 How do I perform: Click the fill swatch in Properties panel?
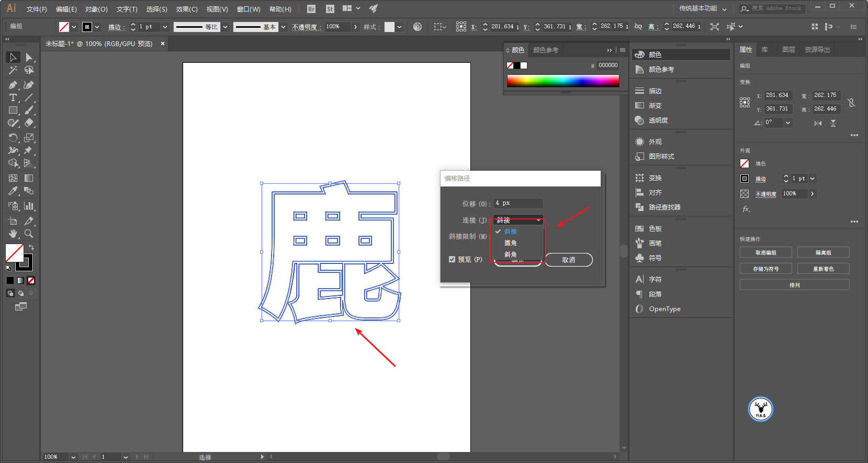745,163
